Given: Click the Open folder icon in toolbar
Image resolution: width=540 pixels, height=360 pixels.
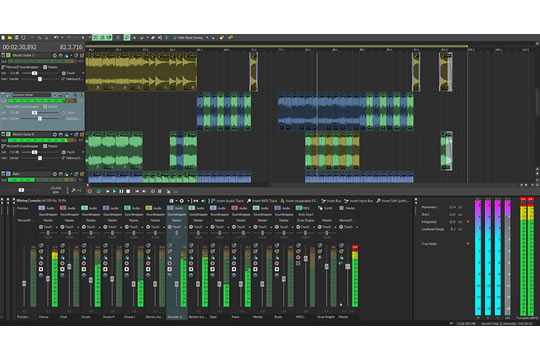Looking at the screenshot, I should coord(10,37).
